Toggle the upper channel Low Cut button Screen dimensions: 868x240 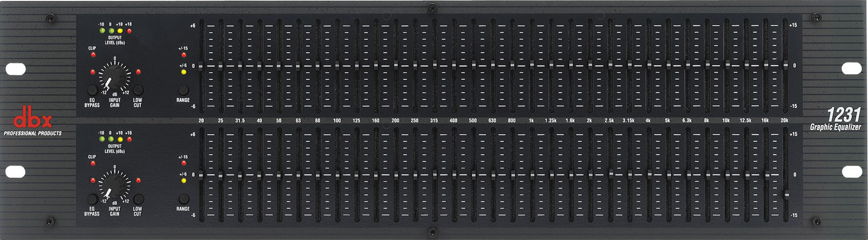138,90
